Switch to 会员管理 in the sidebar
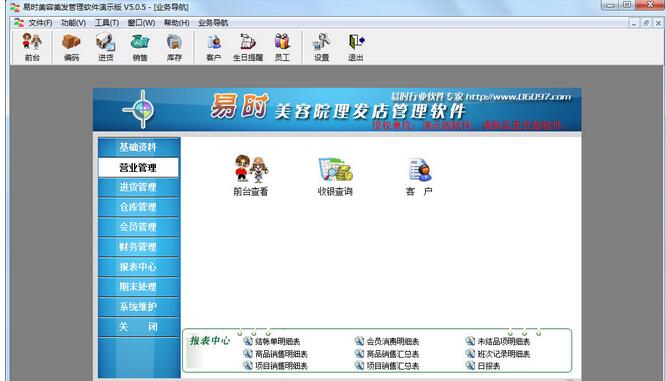Screen dimensions: 666x381 (138, 227)
